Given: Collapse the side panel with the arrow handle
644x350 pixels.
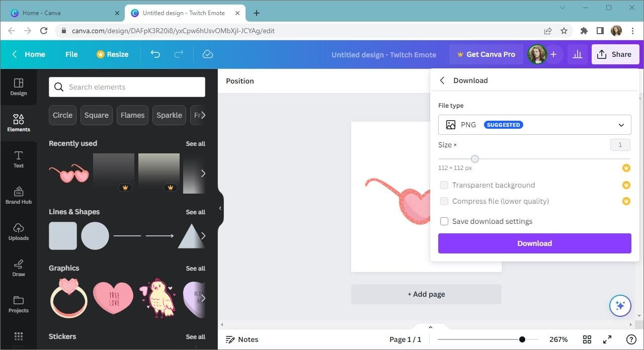Looking at the screenshot, I should point(220,208).
